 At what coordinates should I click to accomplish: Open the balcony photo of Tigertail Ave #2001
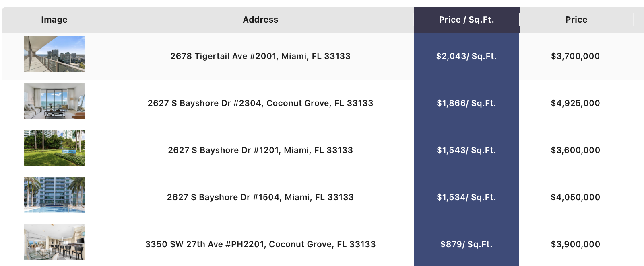(54, 54)
